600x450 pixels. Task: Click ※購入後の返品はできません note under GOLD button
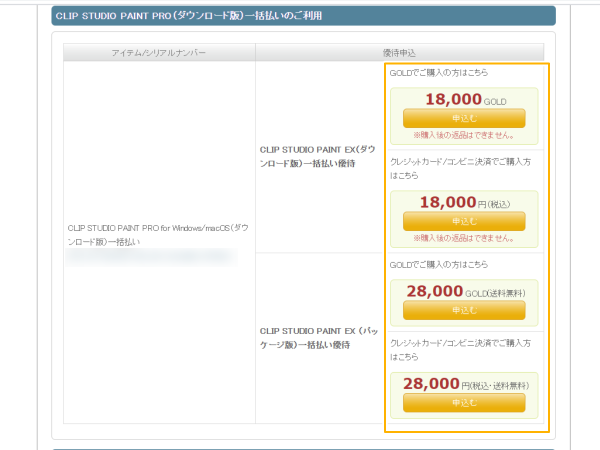coord(464,135)
